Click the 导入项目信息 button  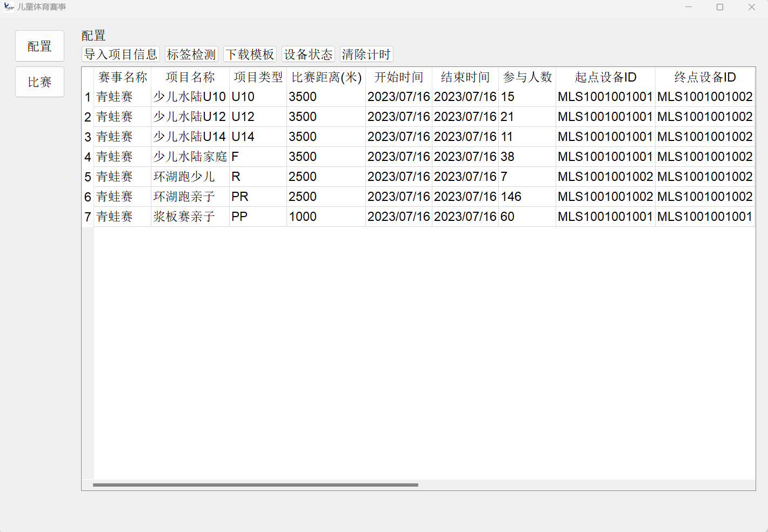(121, 54)
